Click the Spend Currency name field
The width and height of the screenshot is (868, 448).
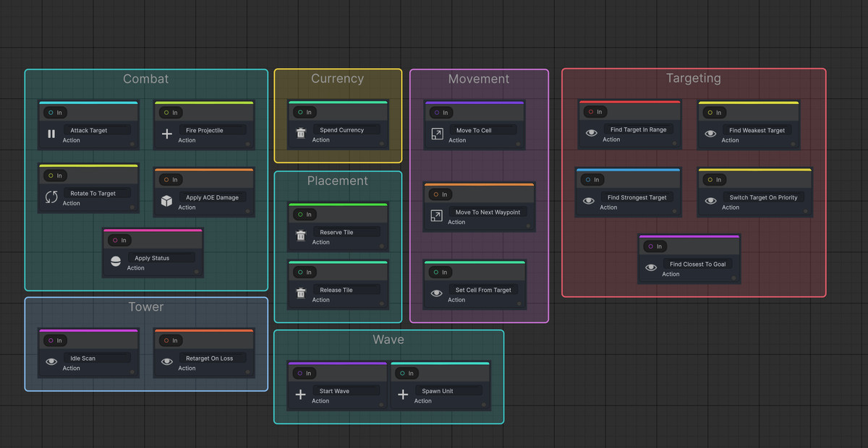pos(347,129)
